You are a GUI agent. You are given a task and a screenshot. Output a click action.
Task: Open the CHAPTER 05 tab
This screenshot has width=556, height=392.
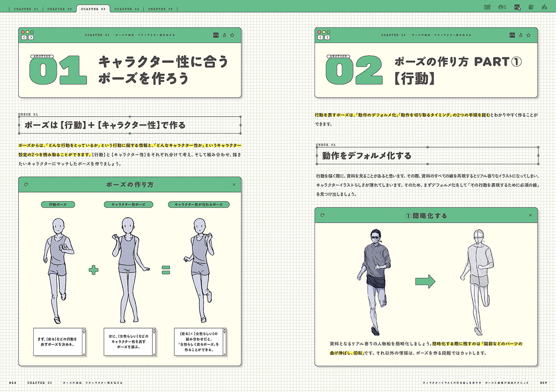pos(161,9)
